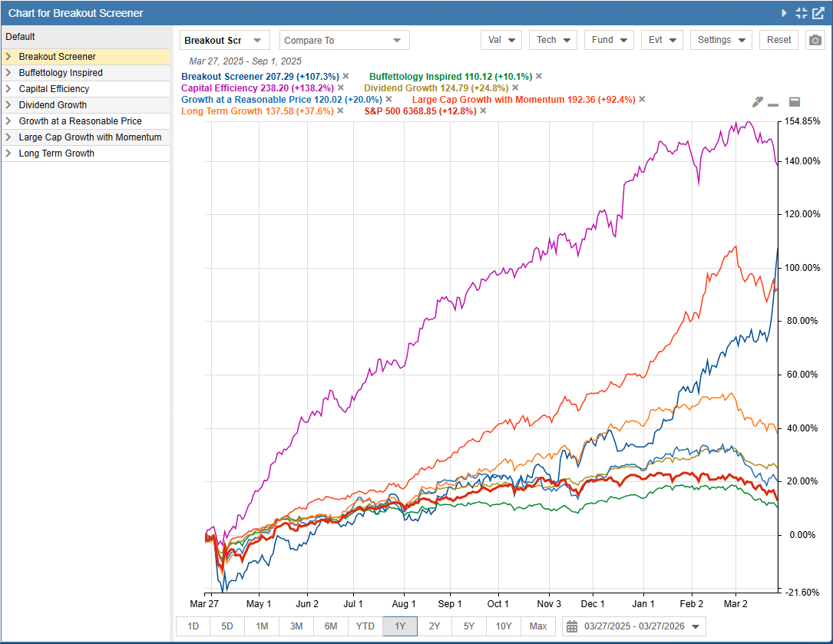Click the dash icon beside the pencil tool
This screenshot has height=644, width=833.
click(x=773, y=104)
